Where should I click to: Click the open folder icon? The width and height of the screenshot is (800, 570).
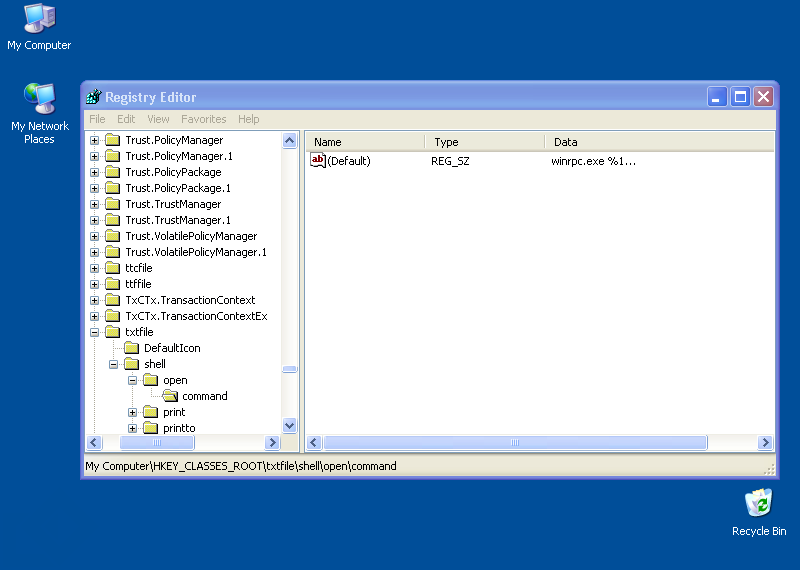(x=150, y=380)
